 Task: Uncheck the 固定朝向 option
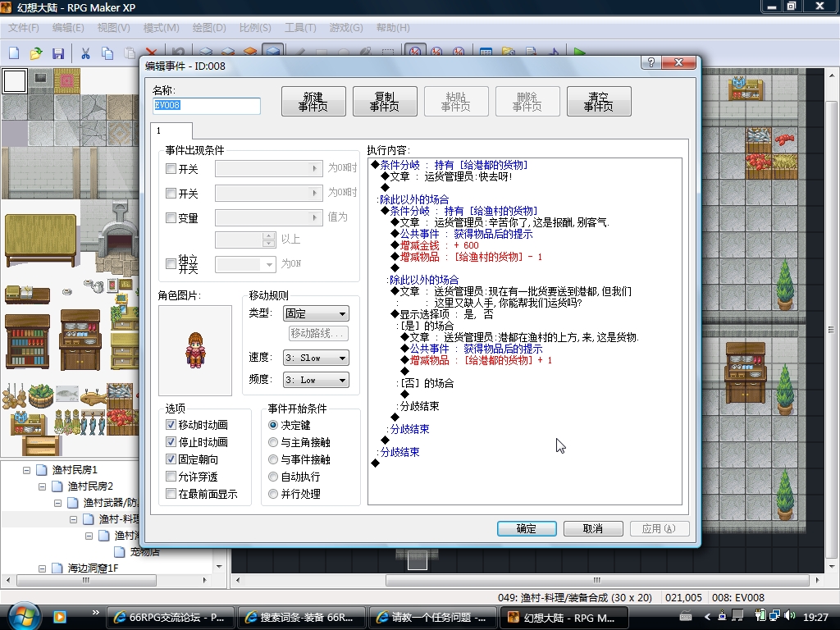[x=171, y=459]
